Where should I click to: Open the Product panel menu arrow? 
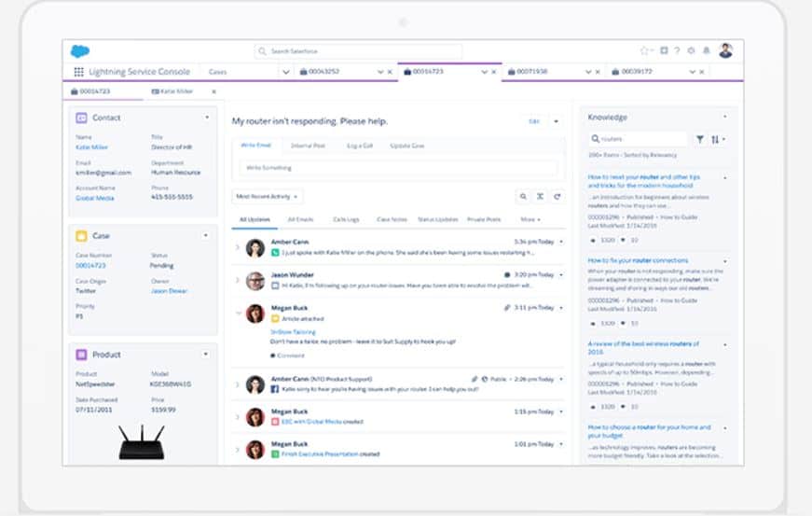click(206, 354)
